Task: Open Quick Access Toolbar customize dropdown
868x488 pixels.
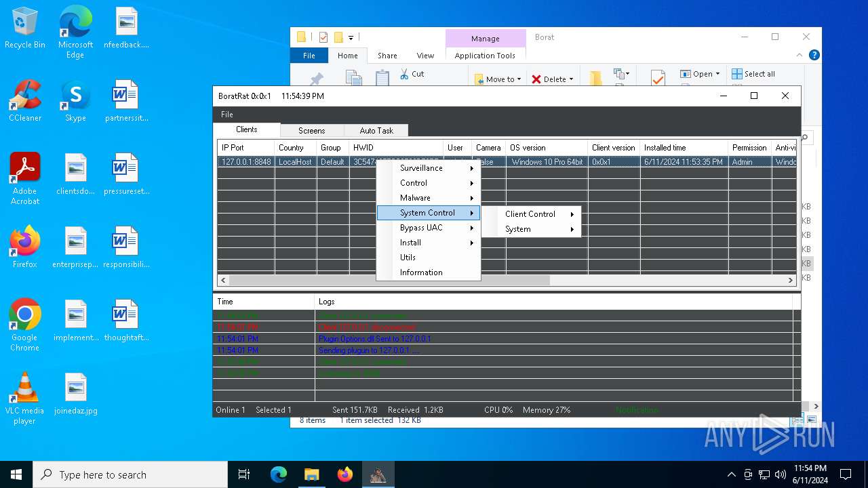Action: click(x=351, y=37)
